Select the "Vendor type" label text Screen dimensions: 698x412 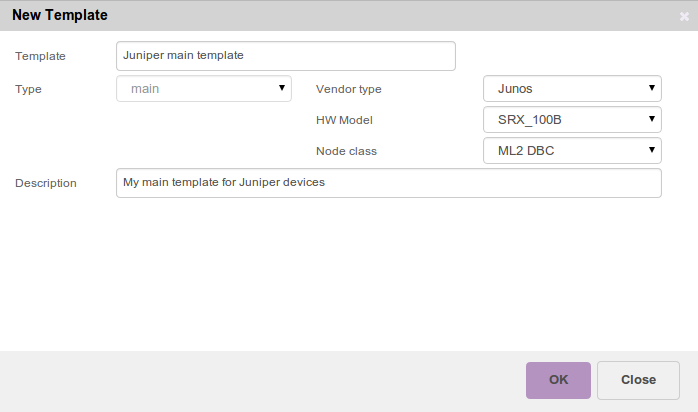[348, 89]
